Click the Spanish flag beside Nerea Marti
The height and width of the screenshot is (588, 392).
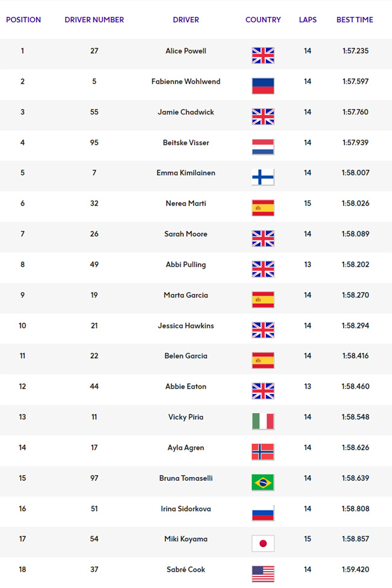click(263, 208)
